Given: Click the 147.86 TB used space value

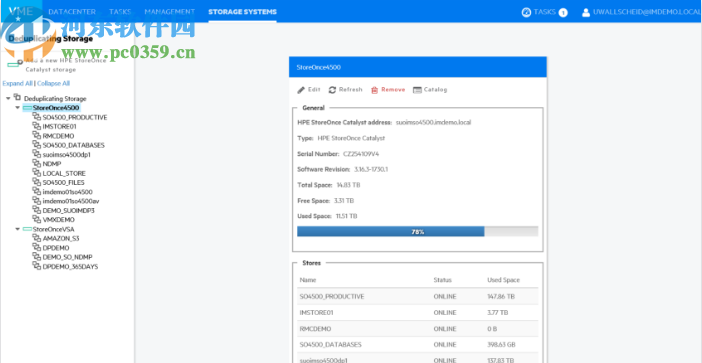Looking at the screenshot, I should click(x=501, y=296).
